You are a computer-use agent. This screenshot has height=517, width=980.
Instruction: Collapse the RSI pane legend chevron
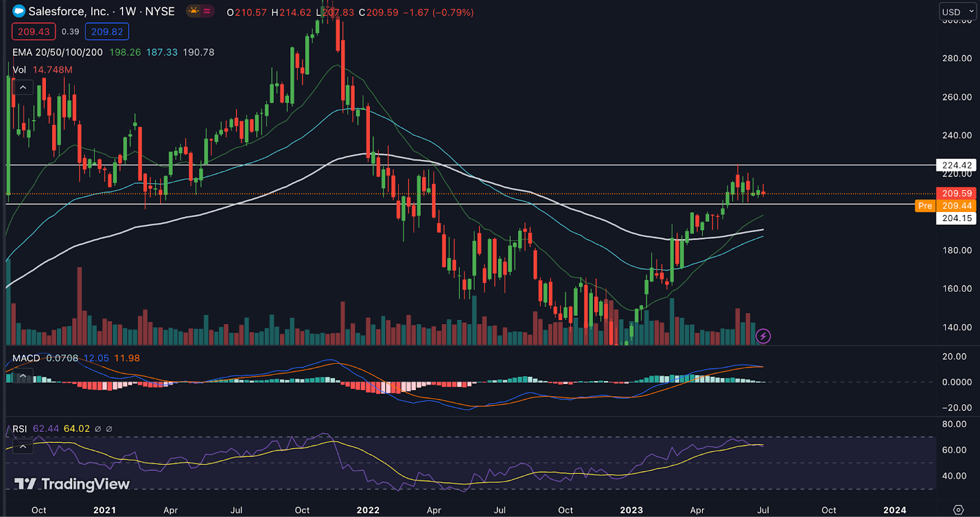(23, 447)
